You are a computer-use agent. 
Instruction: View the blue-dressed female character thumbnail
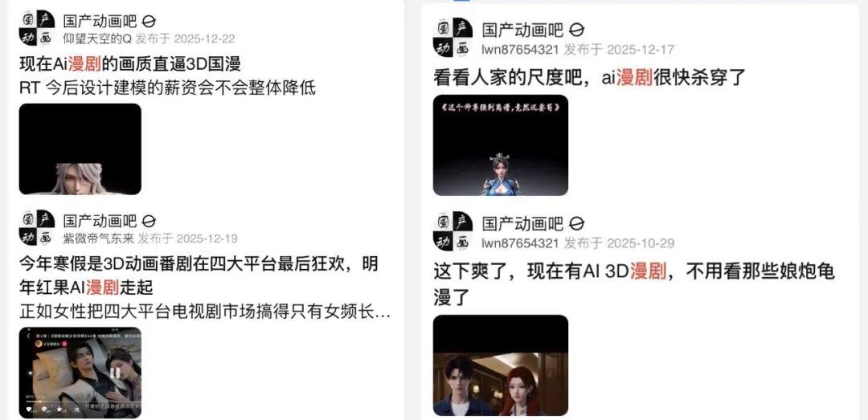501,145
